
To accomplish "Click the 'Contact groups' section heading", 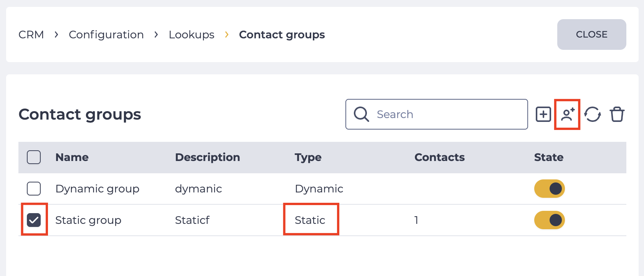I will (80, 114).
